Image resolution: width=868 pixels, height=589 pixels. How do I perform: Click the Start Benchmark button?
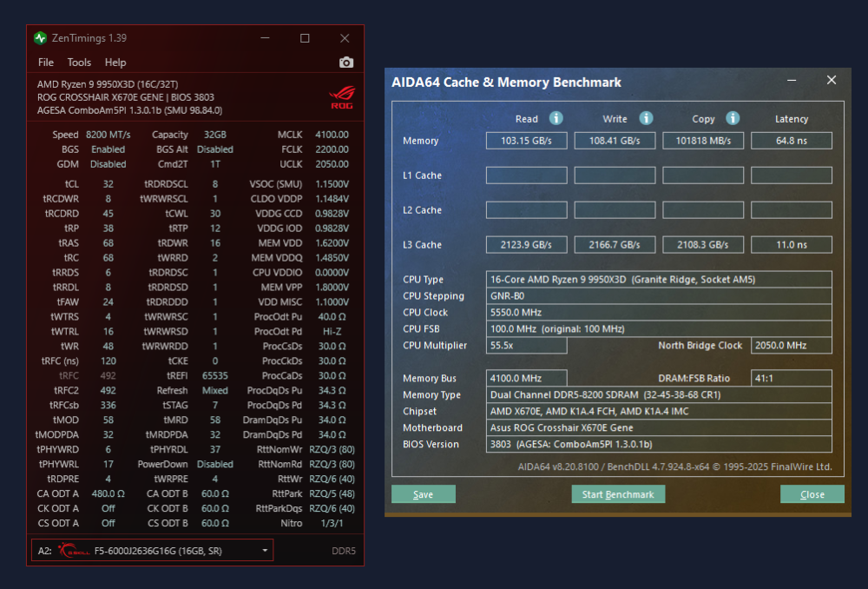pos(618,493)
